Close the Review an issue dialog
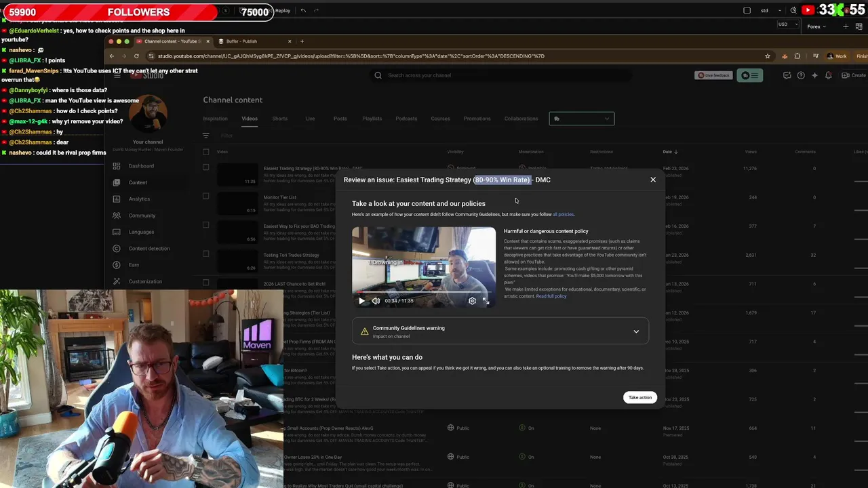 point(653,180)
